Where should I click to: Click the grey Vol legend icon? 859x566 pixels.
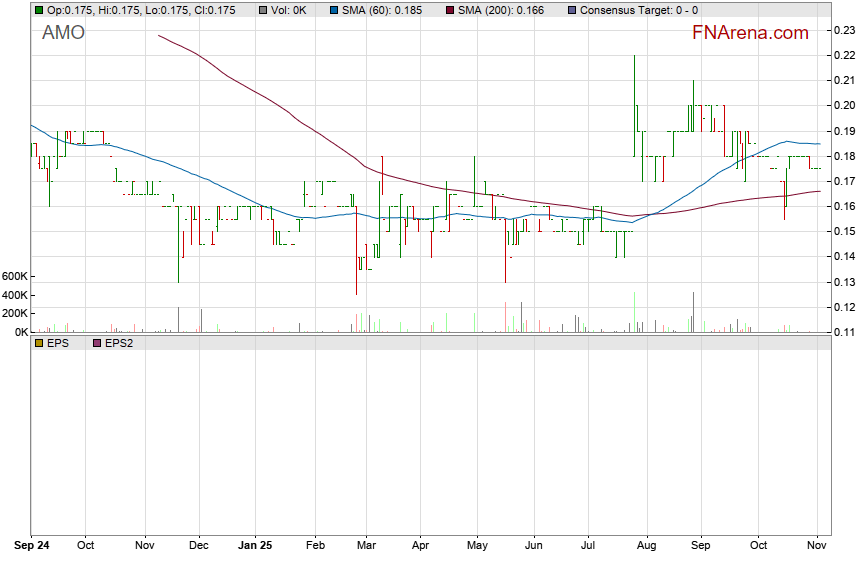[x=262, y=10]
